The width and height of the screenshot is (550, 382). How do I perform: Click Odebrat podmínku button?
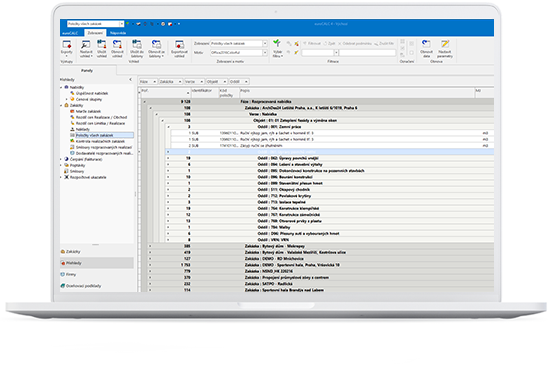coord(355,43)
